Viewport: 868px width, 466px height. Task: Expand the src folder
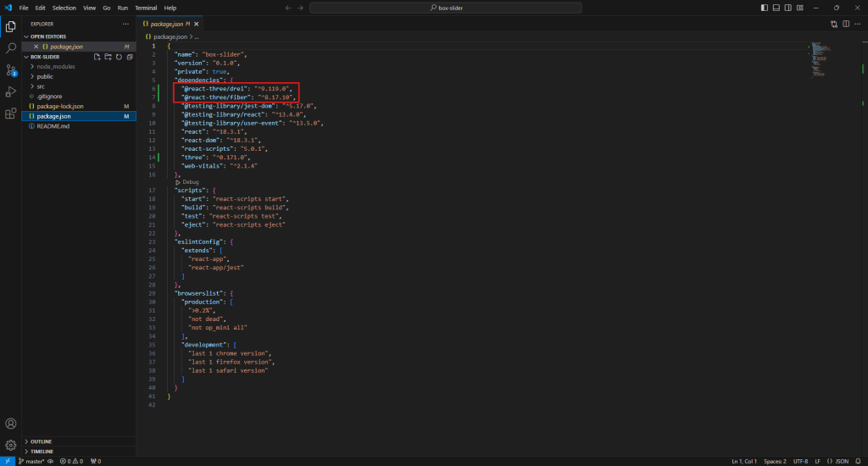[x=41, y=86]
